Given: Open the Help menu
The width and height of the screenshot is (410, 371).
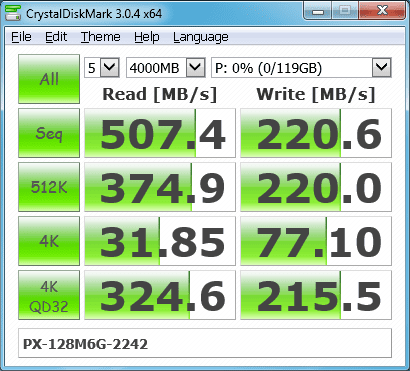Looking at the screenshot, I should (x=147, y=37).
